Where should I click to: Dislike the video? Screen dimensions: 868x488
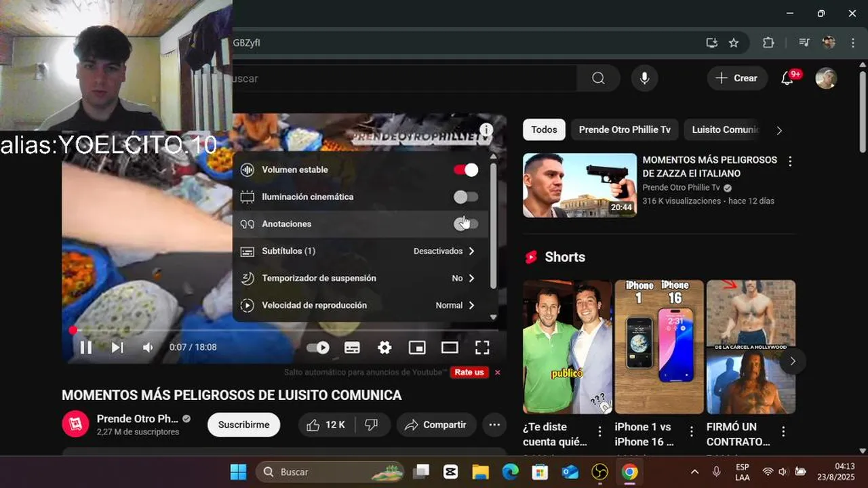click(x=372, y=425)
